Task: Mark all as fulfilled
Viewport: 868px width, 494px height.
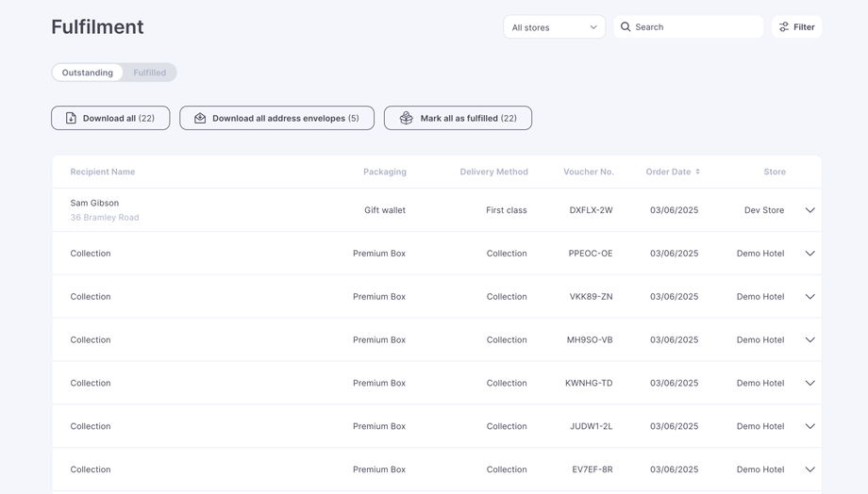Action: (458, 118)
